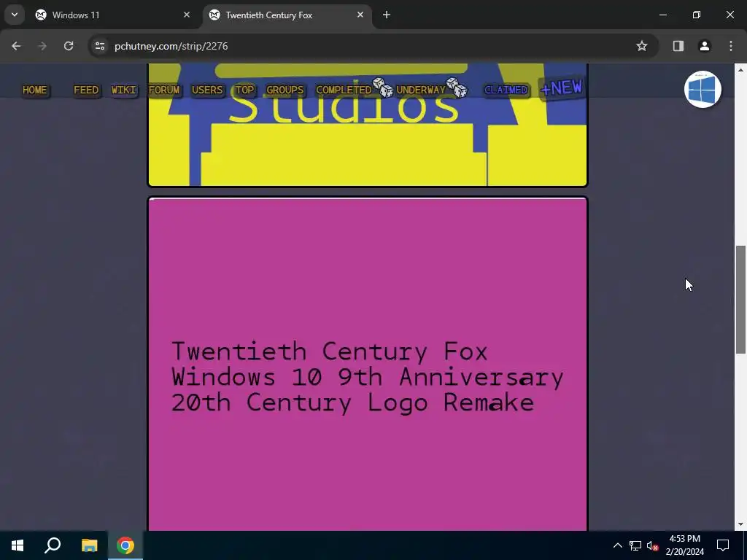The image size is (747, 560).
Task: Go to HOME in site nav
Action: click(x=35, y=90)
